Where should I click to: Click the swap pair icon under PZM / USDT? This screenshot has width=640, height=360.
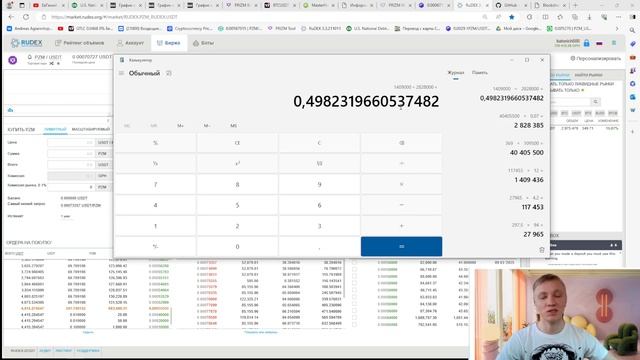[51, 64]
